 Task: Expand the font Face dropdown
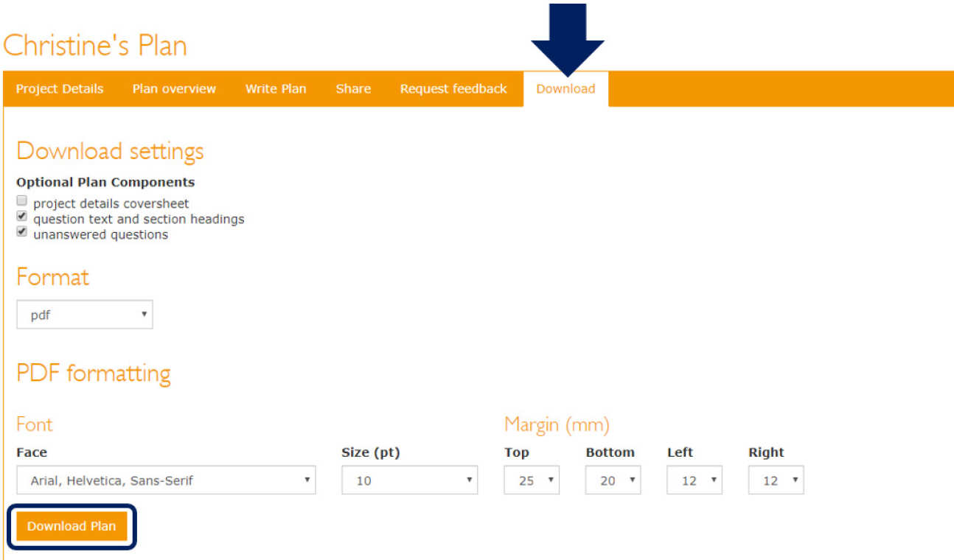166,480
